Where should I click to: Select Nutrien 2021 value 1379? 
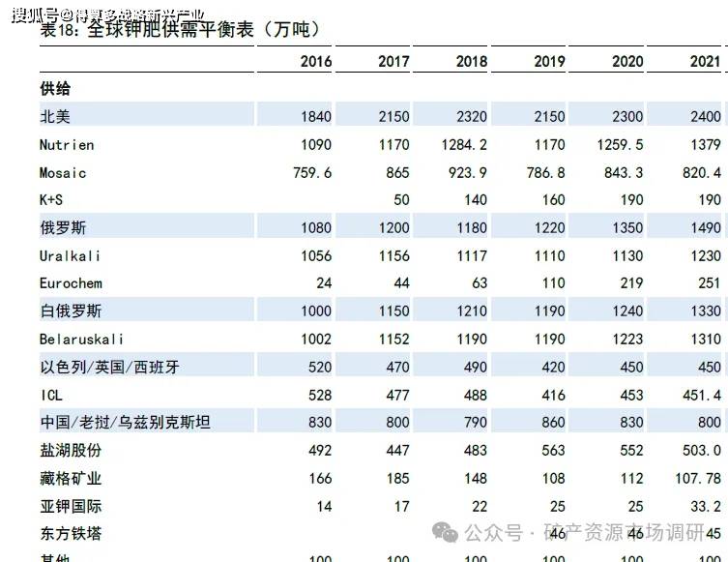706,145
